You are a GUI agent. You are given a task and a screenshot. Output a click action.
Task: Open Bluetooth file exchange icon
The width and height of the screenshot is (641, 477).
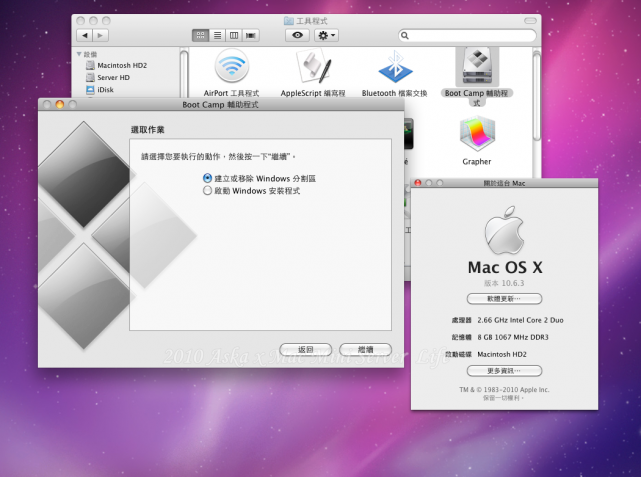point(395,66)
